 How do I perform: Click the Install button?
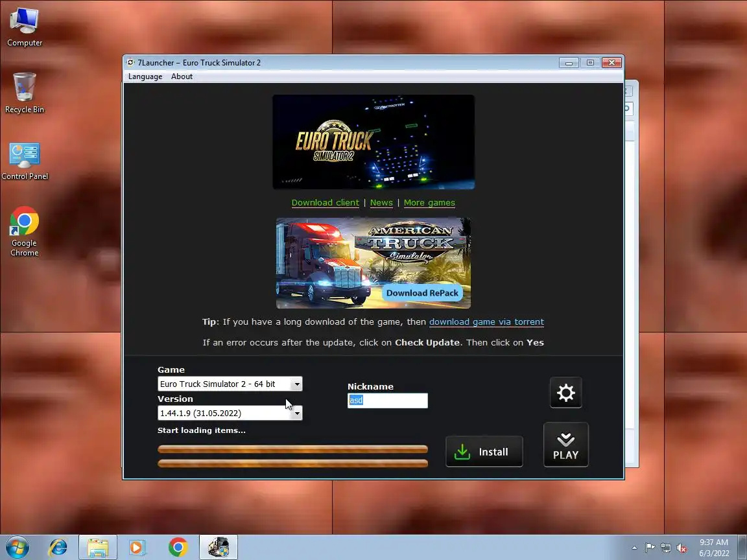tap(484, 451)
